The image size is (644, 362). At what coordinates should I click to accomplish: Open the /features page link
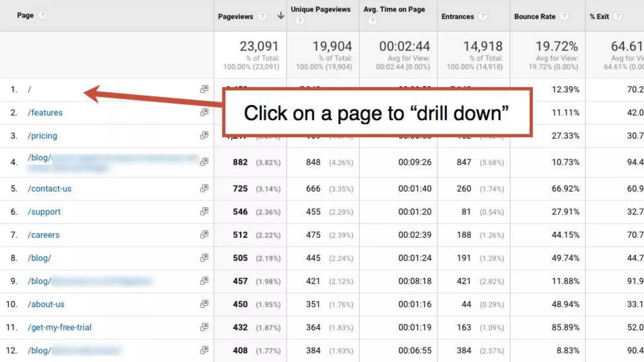point(45,112)
